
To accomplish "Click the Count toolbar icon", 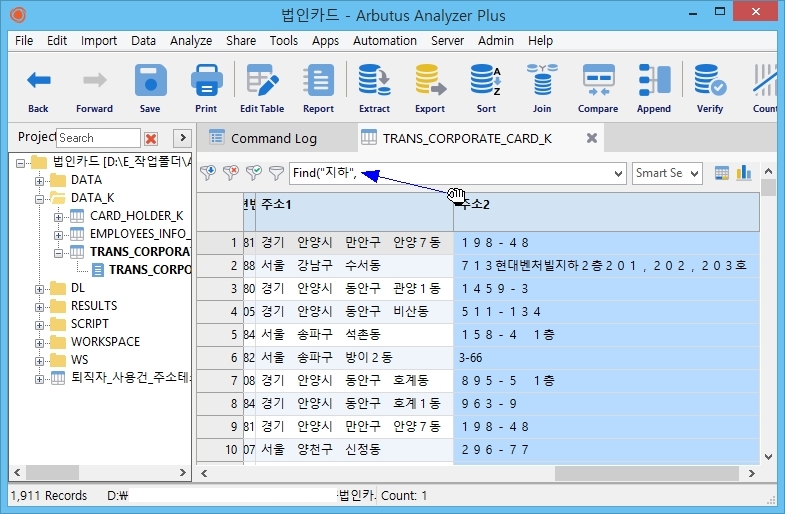I will 764,80.
